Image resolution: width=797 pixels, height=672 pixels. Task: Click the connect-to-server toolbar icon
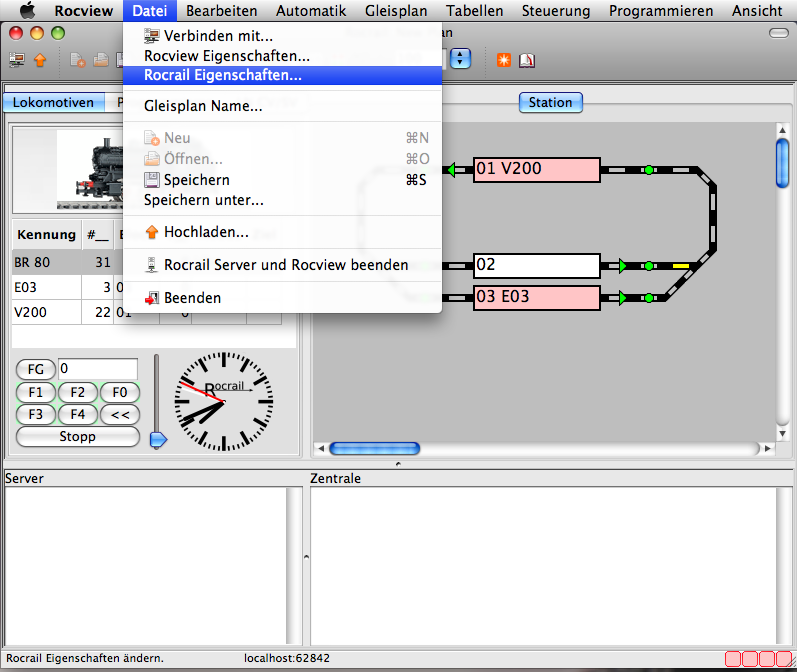tap(17, 59)
